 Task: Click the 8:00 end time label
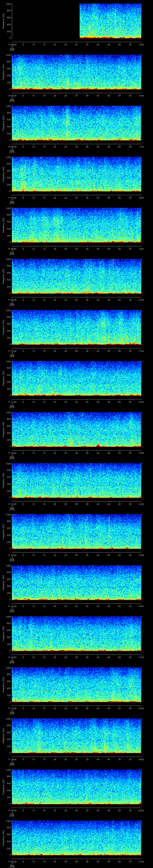[141, 197]
